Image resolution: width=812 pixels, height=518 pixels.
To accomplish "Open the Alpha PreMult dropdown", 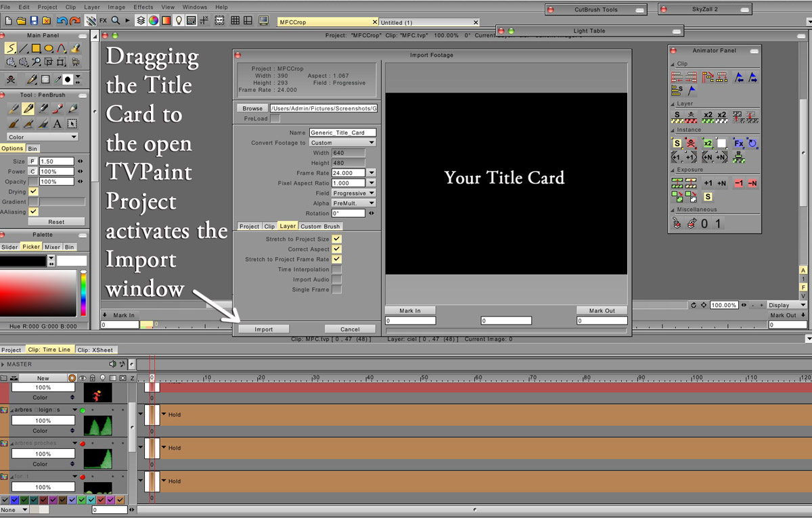I will coord(354,204).
